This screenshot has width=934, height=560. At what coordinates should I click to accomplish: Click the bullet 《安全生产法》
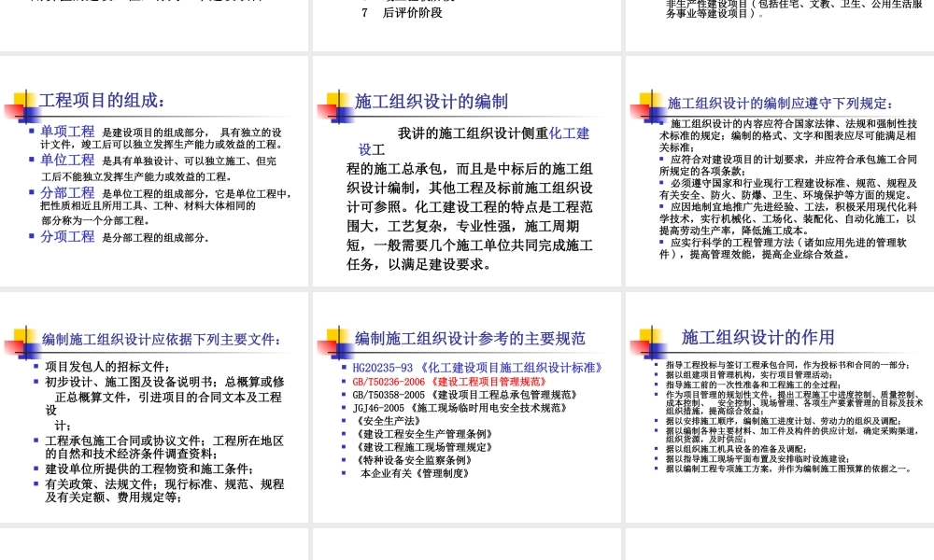(388, 421)
